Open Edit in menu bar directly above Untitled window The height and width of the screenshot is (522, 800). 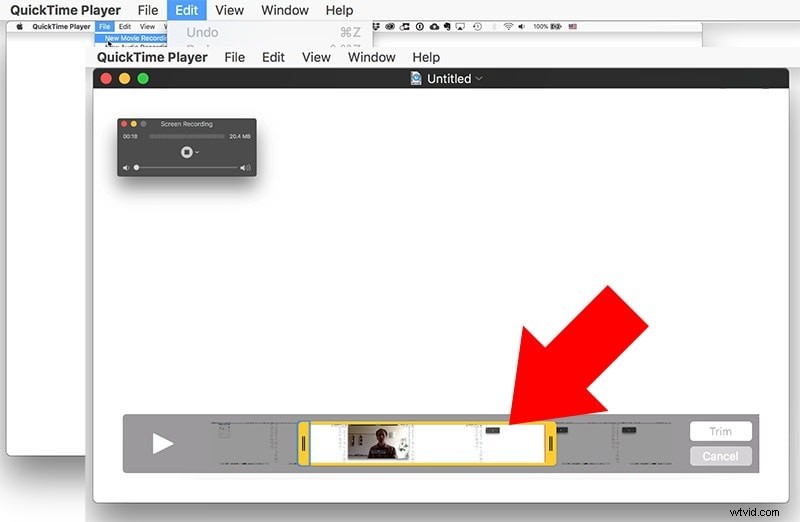(x=273, y=57)
